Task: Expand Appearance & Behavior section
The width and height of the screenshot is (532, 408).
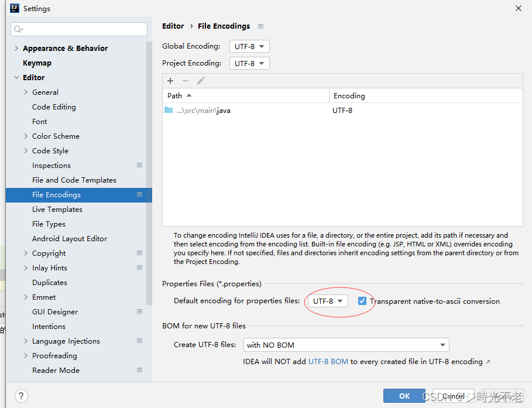Action: pos(16,48)
